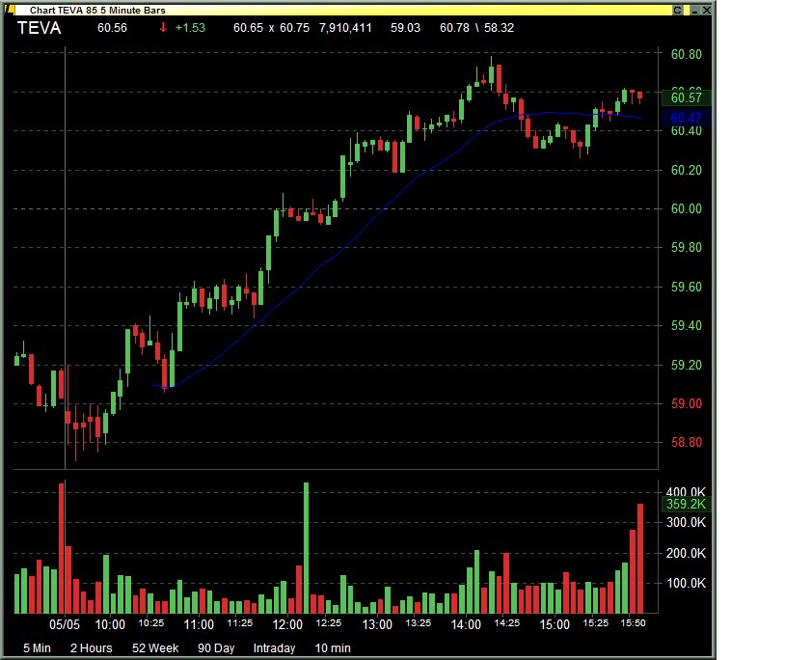Image resolution: width=812 pixels, height=660 pixels.
Task: Select the 52 Week chart view
Action: tap(155, 648)
